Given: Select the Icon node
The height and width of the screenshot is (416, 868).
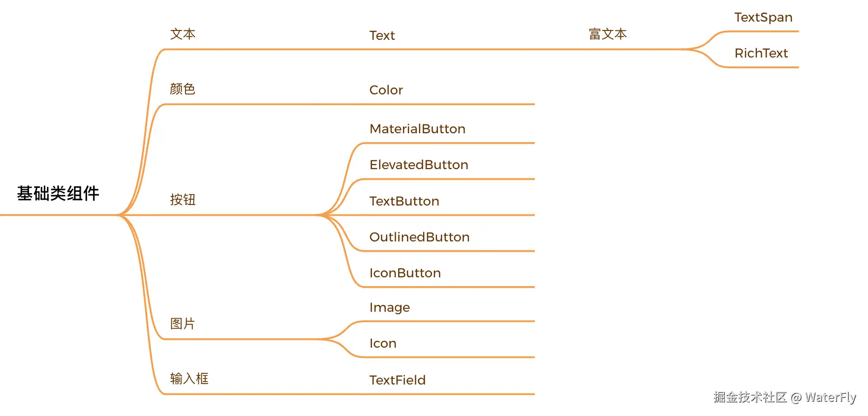Looking at the screenshot, I should pos(383,343).
